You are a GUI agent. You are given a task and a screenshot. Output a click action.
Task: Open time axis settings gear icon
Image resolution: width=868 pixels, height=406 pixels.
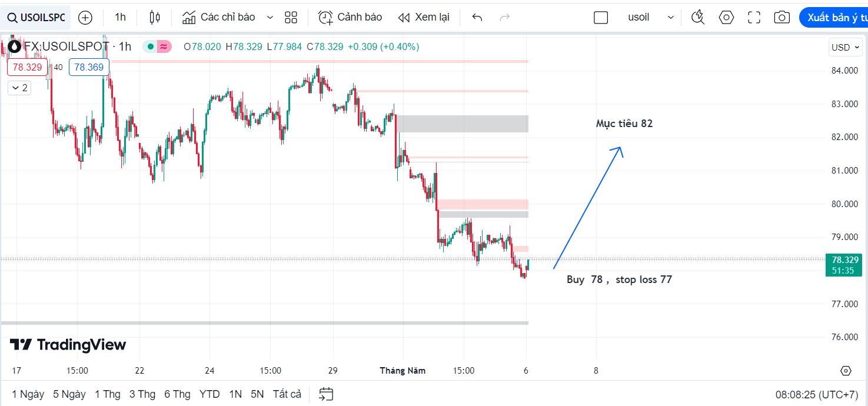[846, 371]
